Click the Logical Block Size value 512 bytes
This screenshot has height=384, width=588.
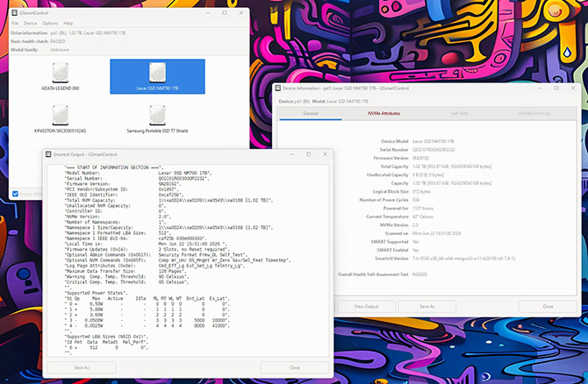tap(421, 192)
